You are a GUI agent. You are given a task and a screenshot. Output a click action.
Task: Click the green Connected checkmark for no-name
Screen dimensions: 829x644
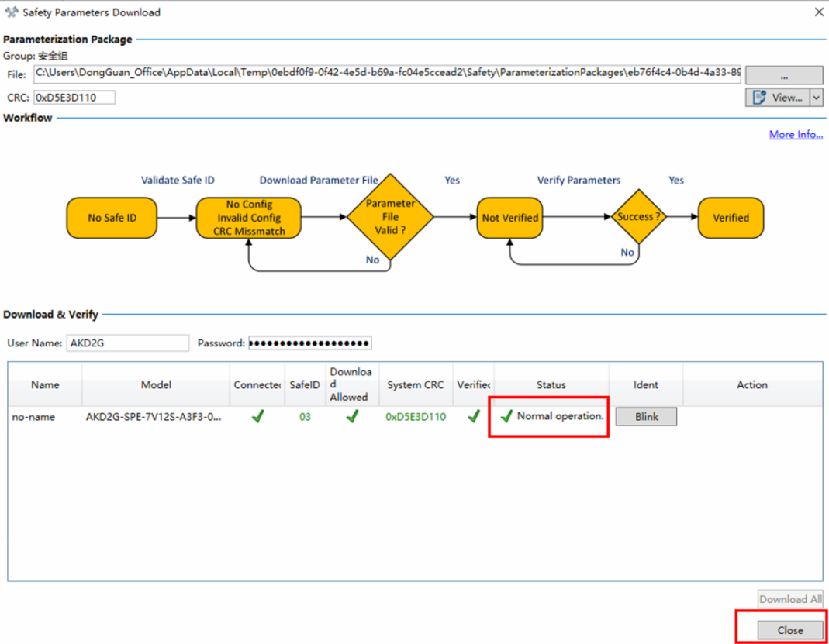[257, 416]
